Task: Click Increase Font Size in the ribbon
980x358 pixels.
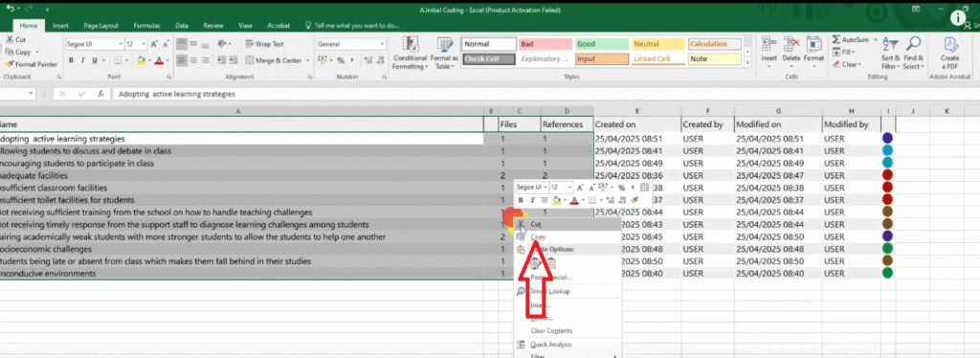Action: click(x=154, y=44)
